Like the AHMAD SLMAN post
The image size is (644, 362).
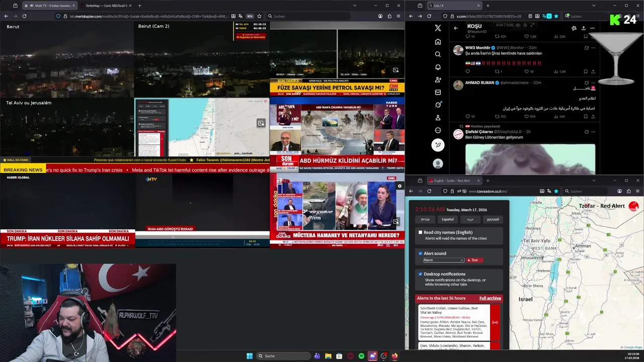click(527, 116)
